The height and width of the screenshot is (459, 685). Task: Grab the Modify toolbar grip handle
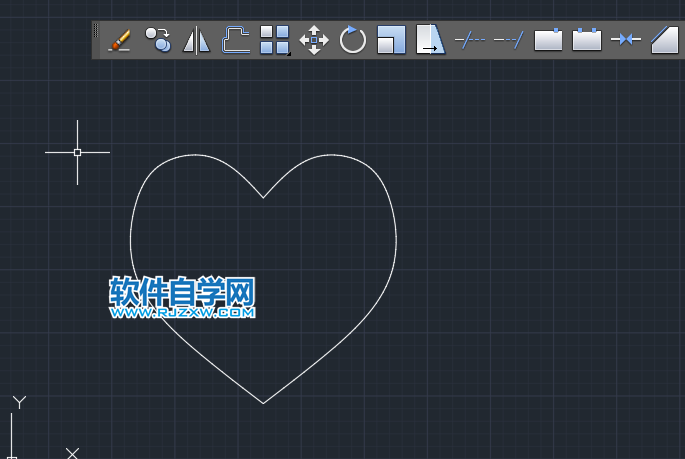tap(96, 31)
